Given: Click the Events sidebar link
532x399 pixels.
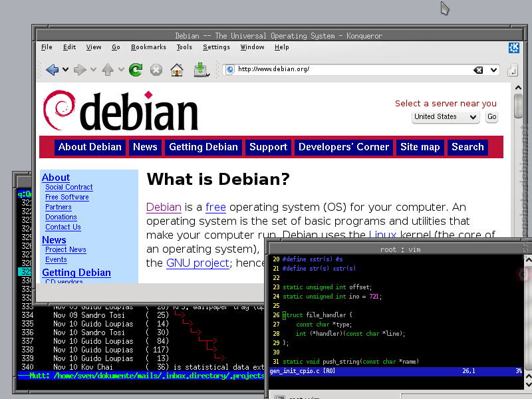Looking at the screenshot, I should tap(56, 260).
